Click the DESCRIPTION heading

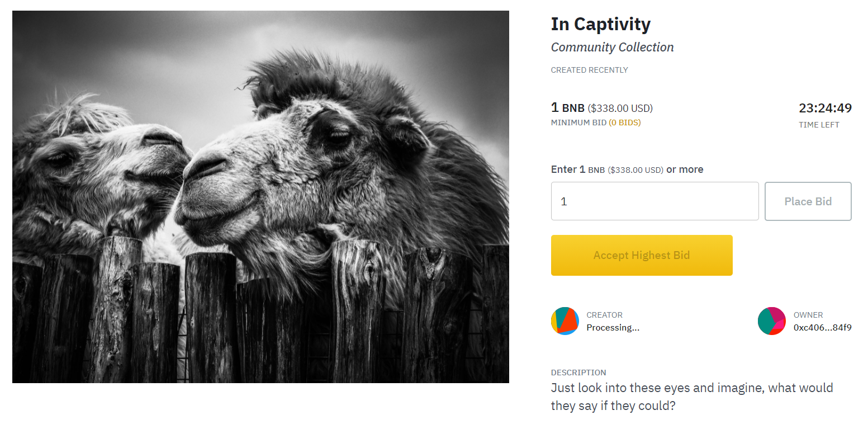pos(578,373)
